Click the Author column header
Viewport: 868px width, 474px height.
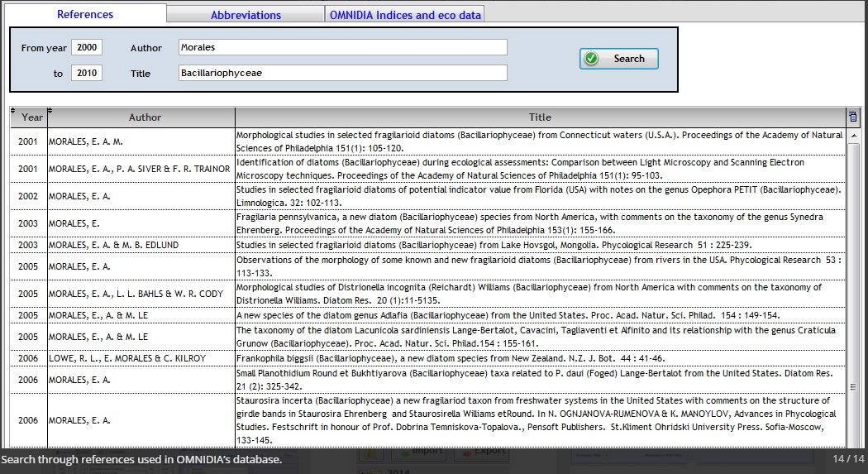pos(145,117)
